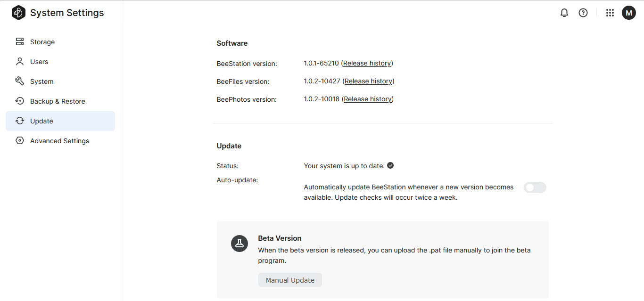The height and width of the screenshot is (301, 644).
Task: Click the BeeStation logo icon
Action: [x=18, y=13]
